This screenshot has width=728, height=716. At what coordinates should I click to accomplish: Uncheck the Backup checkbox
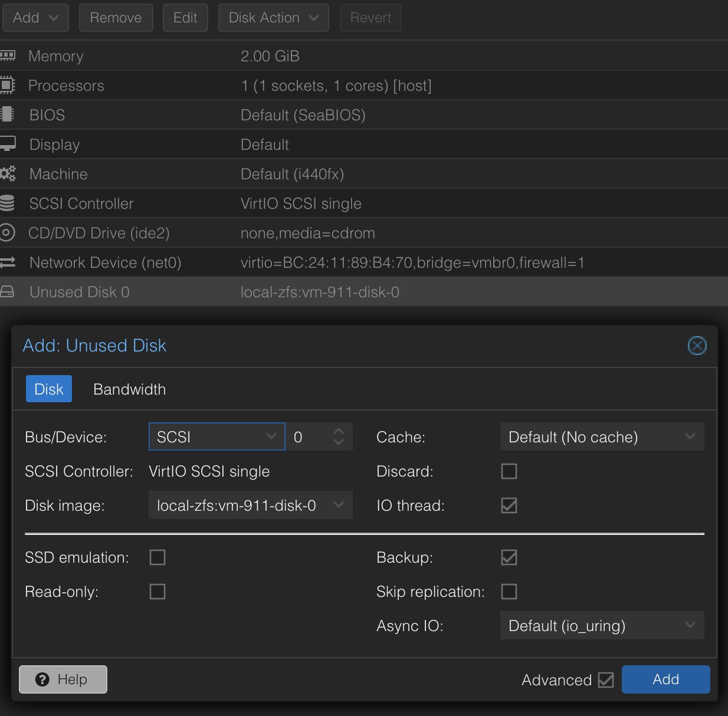pyautogui.click(x=509, y=557)
